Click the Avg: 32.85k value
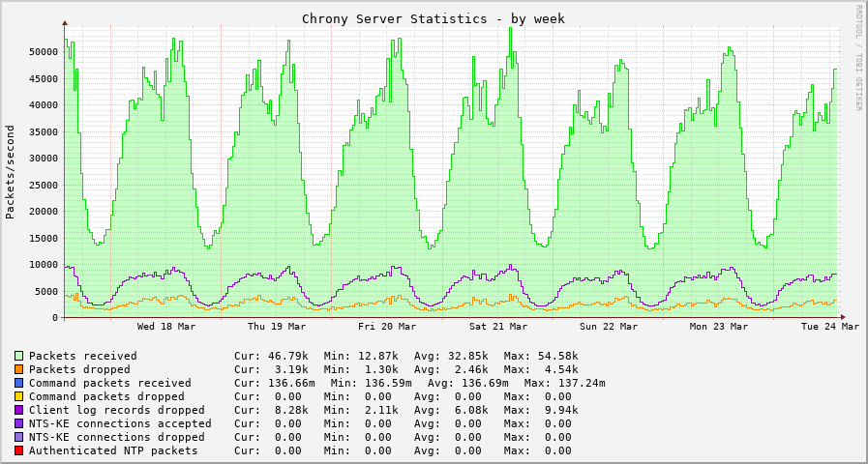Screen dimensions: 868x464 click(x=451, y=356)
